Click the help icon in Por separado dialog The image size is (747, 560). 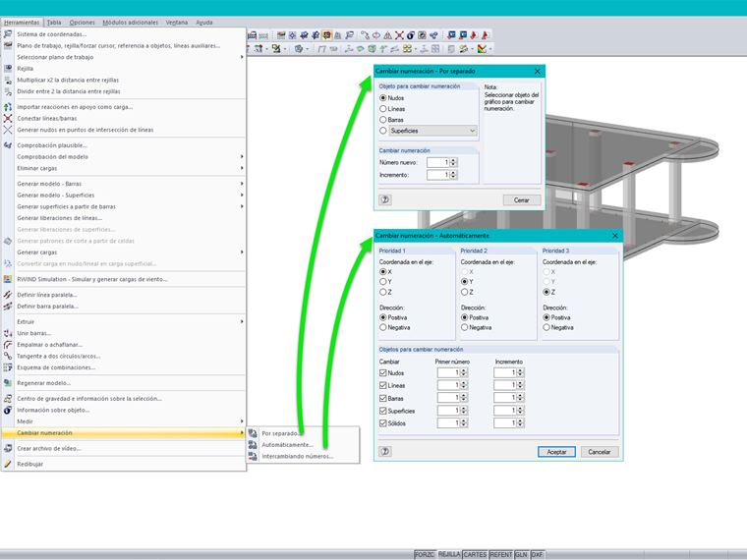tap(385, 200)
